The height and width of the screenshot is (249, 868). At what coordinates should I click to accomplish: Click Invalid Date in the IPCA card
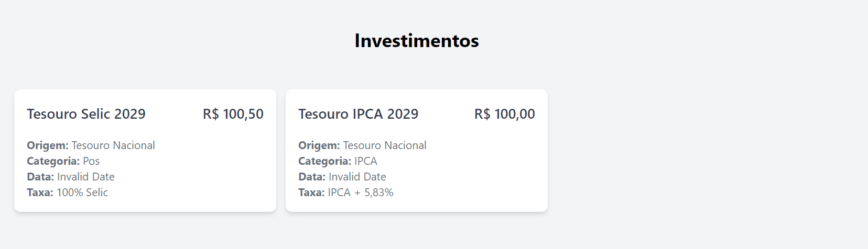point(357,177)
